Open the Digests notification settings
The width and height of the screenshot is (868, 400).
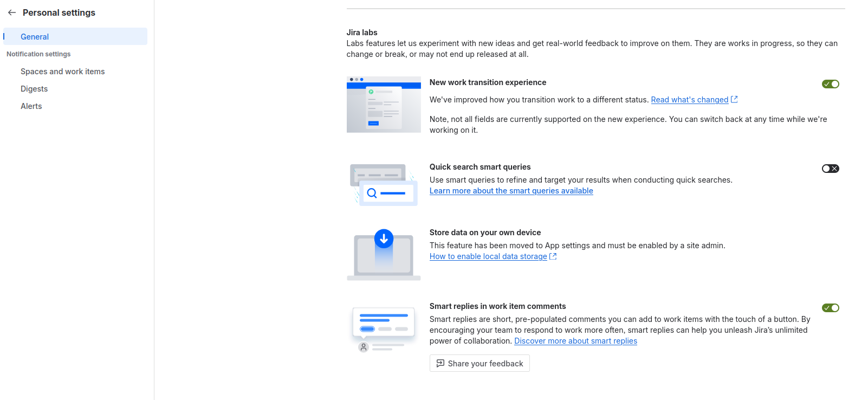coord(34,88)
